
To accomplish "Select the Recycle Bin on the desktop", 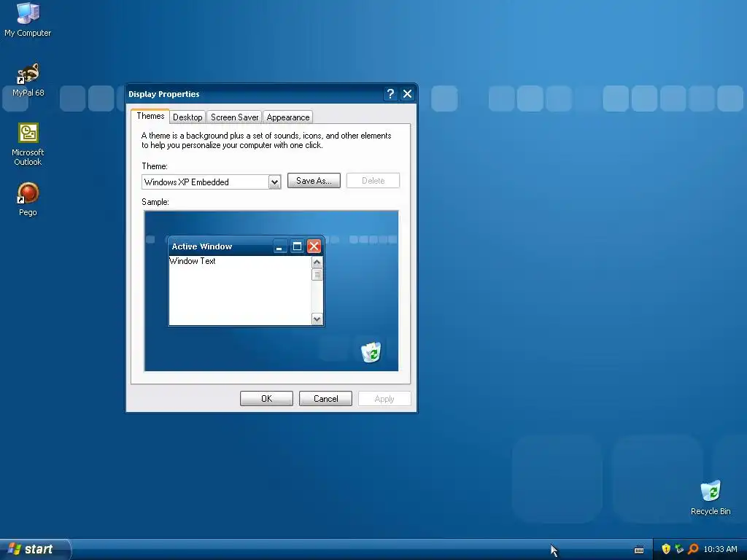I will click(711, 498).
